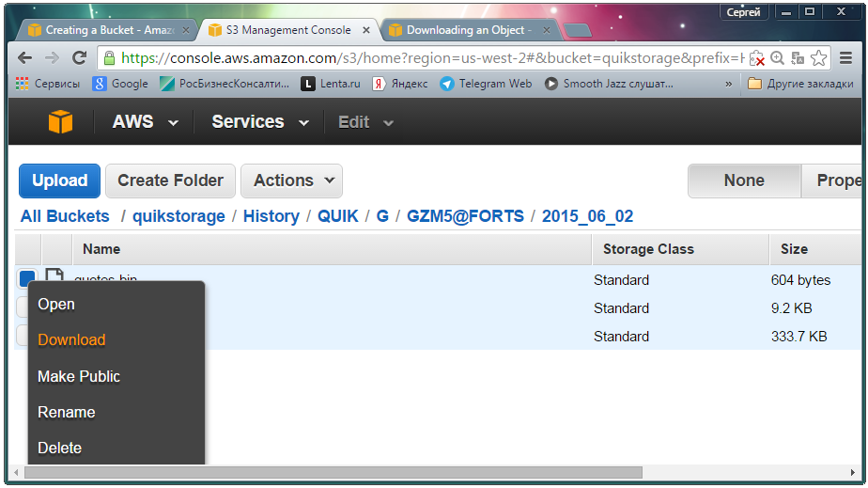The height and width of the screenshot is (488, 868).
Task: Tick the checkbox of the 9.2 KB row
Action: 23,307
